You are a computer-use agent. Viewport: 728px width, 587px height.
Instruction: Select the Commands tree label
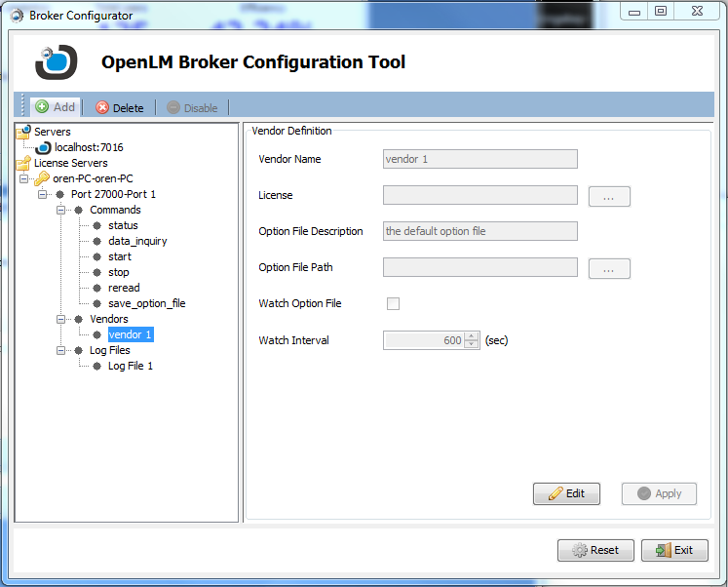115,210
